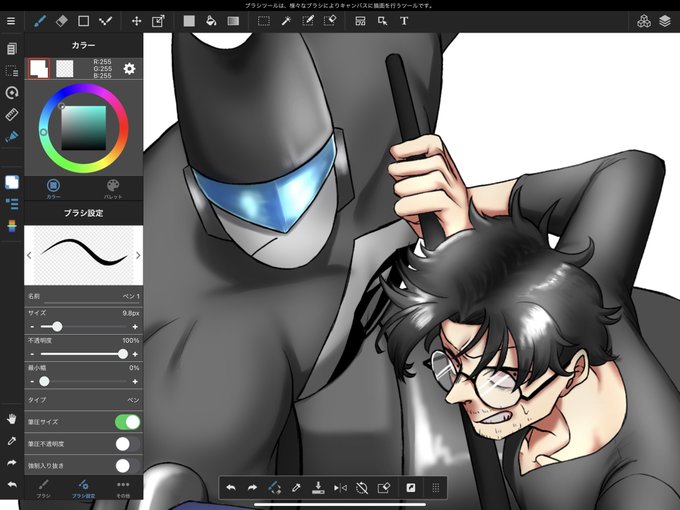Select the Eraser tool in top toolbar
This screenshot has width=680, height=510.
(x=62, y=21)
